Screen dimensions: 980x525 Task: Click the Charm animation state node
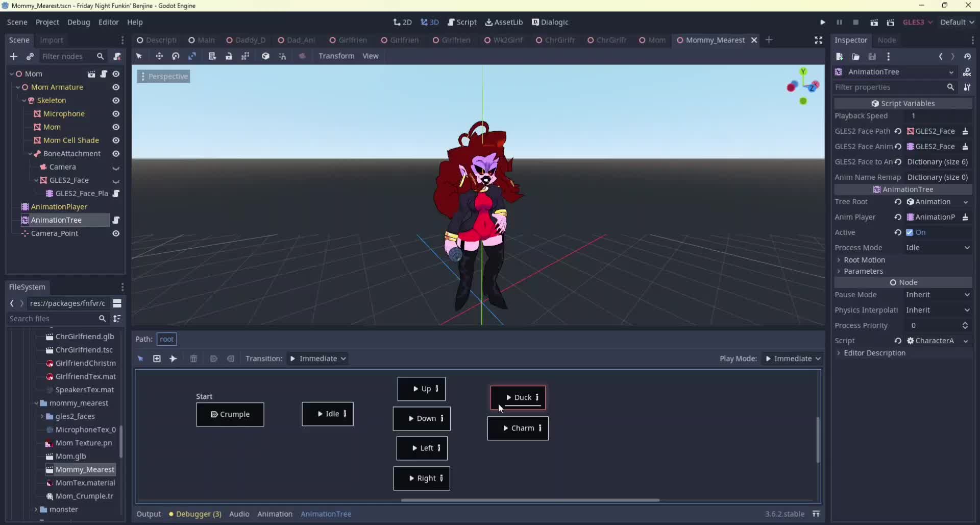click(x=518, y=428)
